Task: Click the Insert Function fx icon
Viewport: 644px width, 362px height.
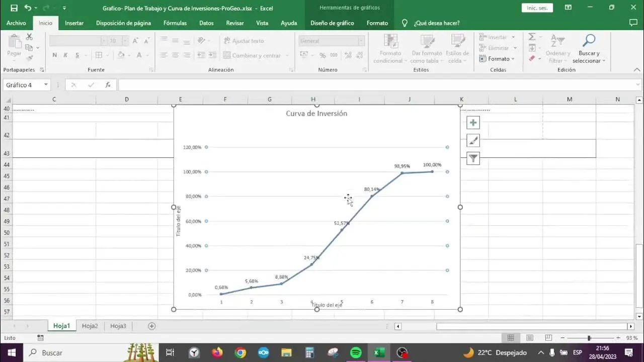Action: (108, 85)
